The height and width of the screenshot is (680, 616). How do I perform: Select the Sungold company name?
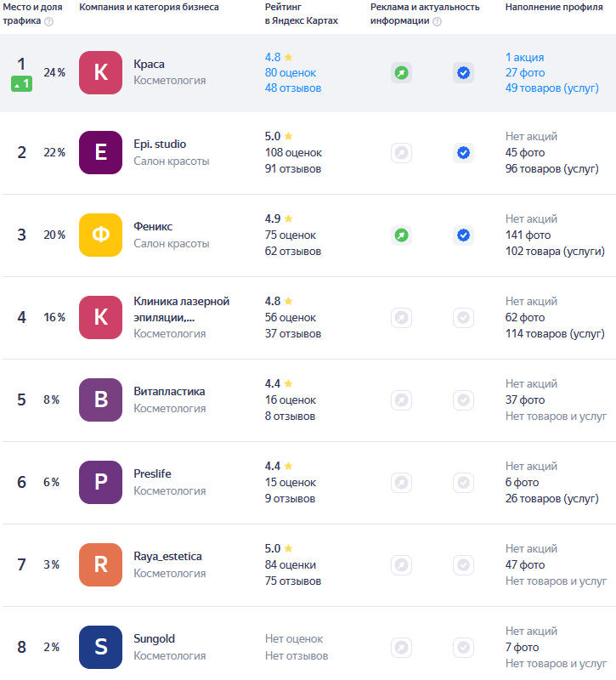tap(155, 639)
